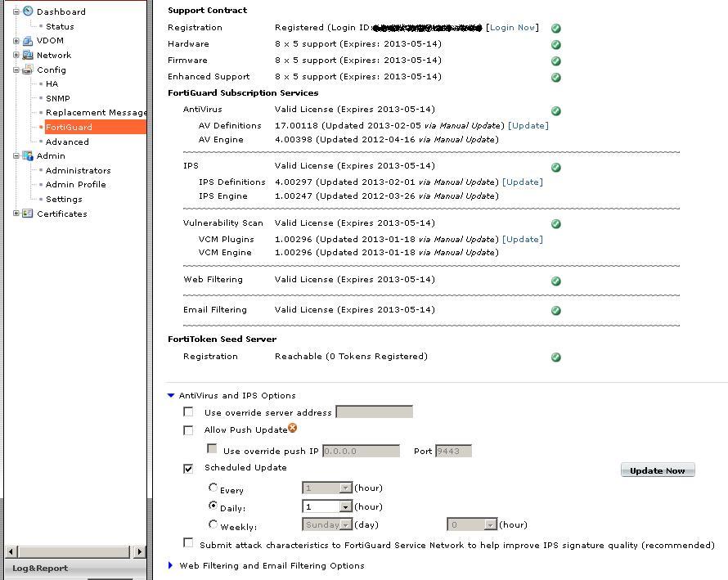Viewport: 728px width, 580px height.
Task: Click the sidebar scrollbar right arrow
Action: pos(139,551)
